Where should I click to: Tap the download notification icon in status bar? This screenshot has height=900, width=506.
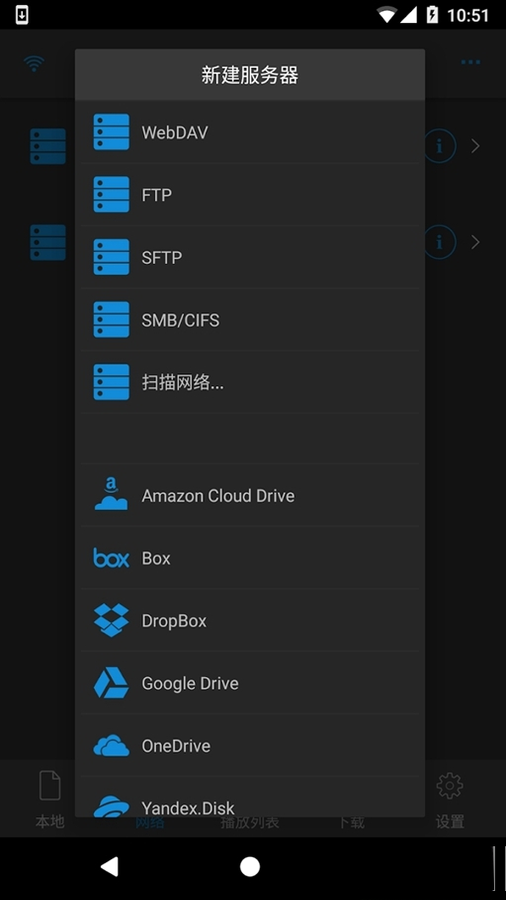22,15
